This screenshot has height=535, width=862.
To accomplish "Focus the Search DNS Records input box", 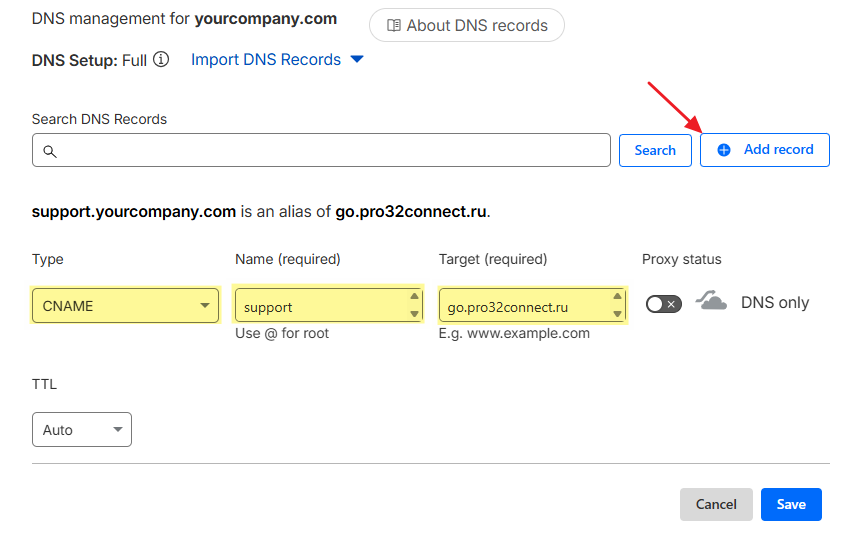I will 330,151.
